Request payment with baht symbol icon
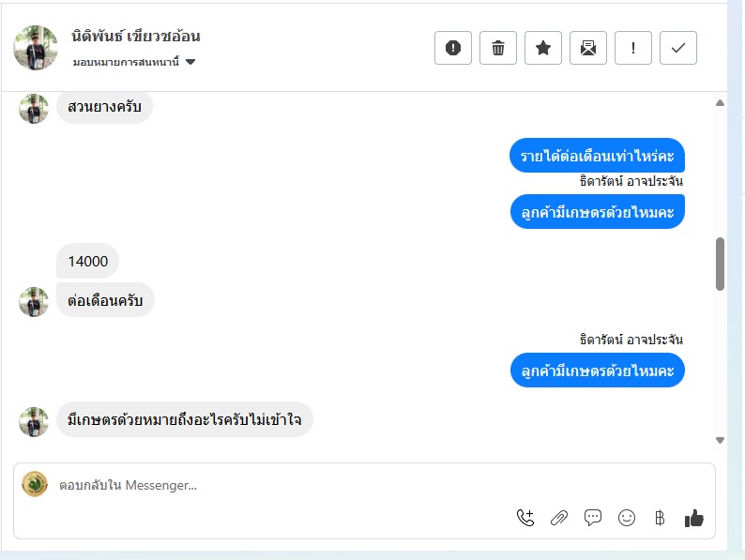Screen dimensions: 745x560 click(660, 518)
